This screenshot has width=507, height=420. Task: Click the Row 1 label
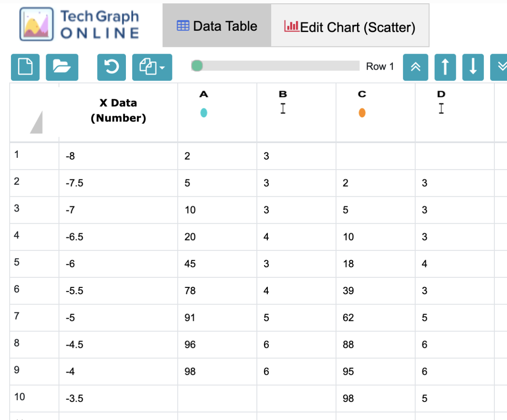[380, 66]
